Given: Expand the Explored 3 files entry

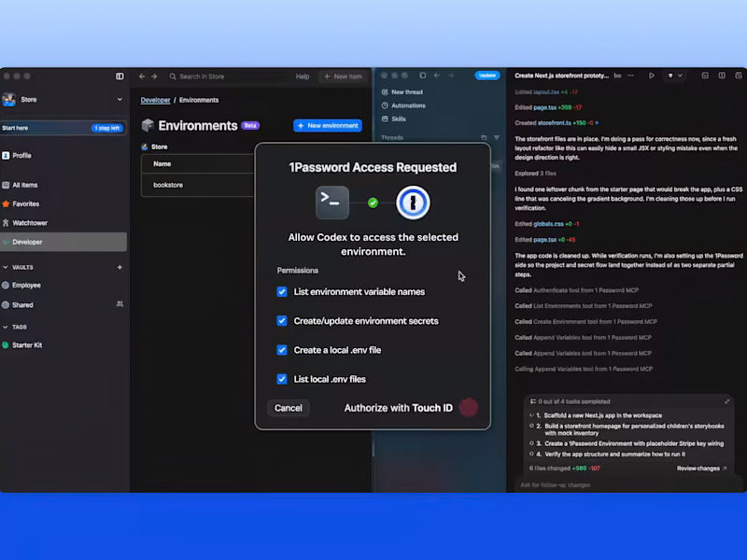Looking at the screenshot, I should tap(535, 174).
